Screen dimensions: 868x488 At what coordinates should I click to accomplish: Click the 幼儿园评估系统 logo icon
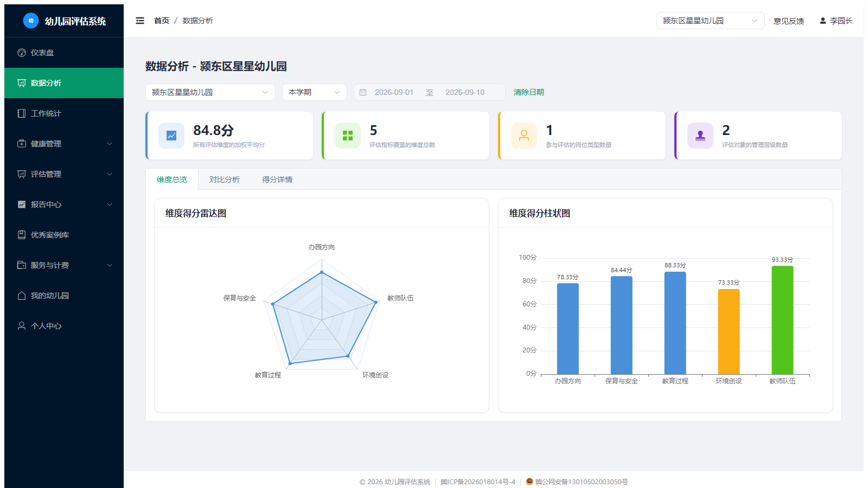coord(31,21)
